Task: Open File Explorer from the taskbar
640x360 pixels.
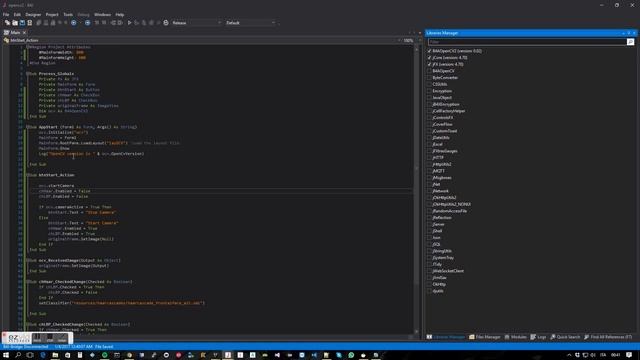Action: point(55,355)
